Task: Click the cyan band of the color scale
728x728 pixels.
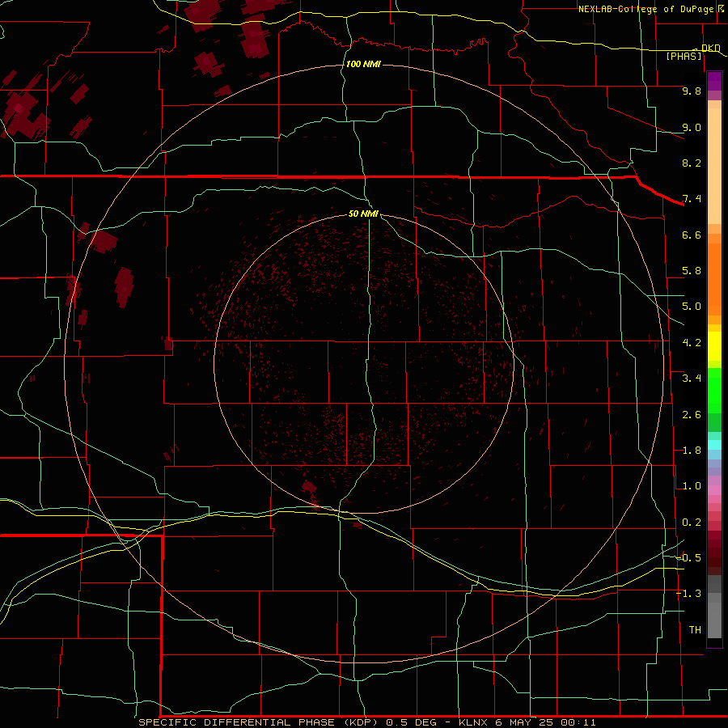Action: coord(714,445)
